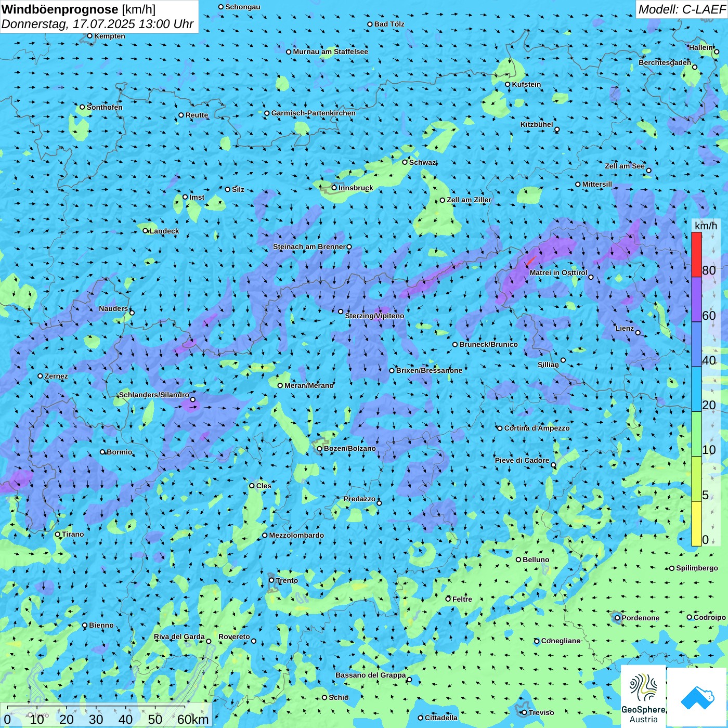Click the Murnau am Staffelsee label
The width and height of the screenshot is (728, 728).
[x=330, y=51]
